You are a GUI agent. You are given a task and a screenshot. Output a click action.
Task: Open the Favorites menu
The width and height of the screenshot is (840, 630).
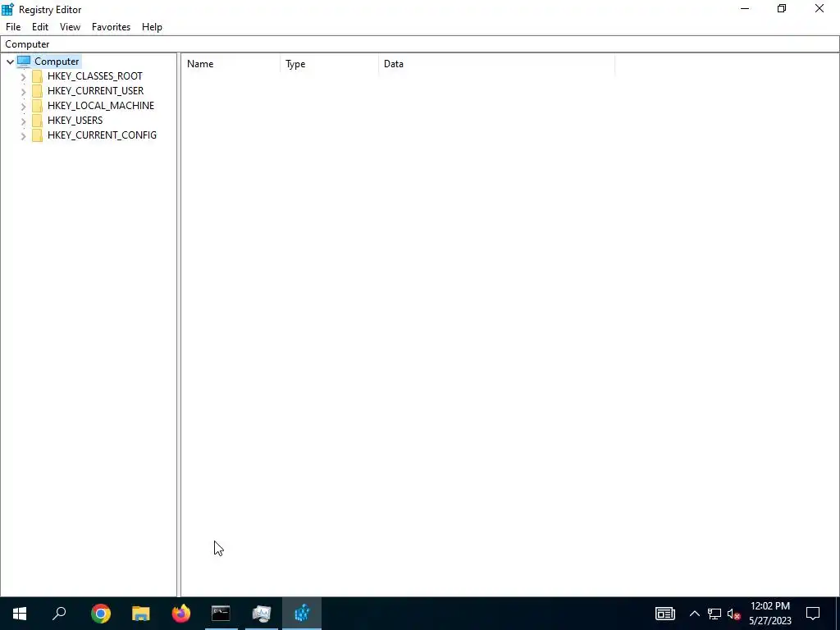(111, 27)
